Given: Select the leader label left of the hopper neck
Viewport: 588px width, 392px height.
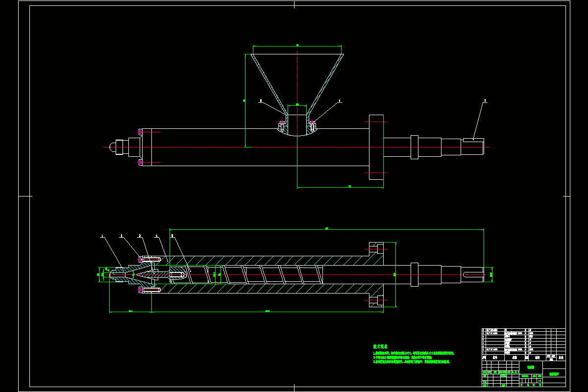Looking at the screenshot, I should click(x=261, y=101).
